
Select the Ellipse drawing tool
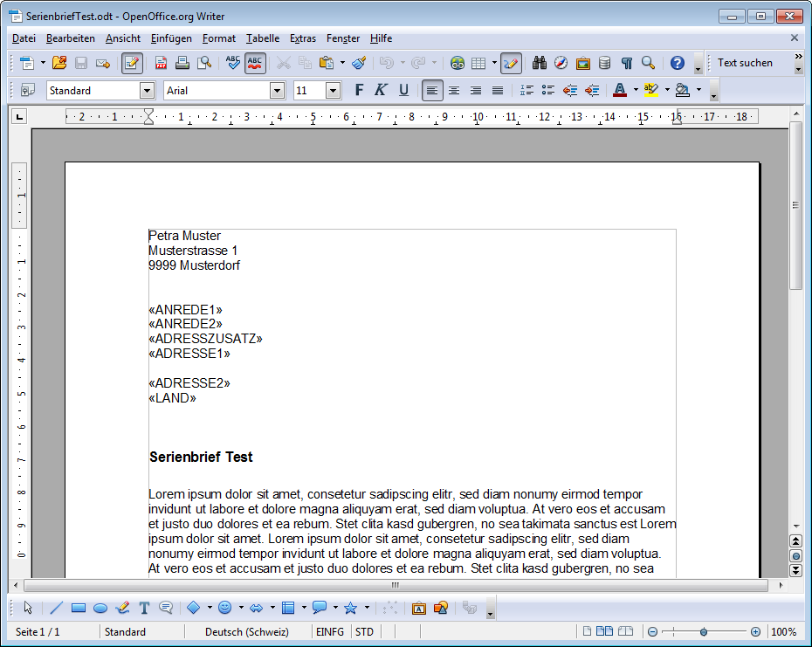100,608
